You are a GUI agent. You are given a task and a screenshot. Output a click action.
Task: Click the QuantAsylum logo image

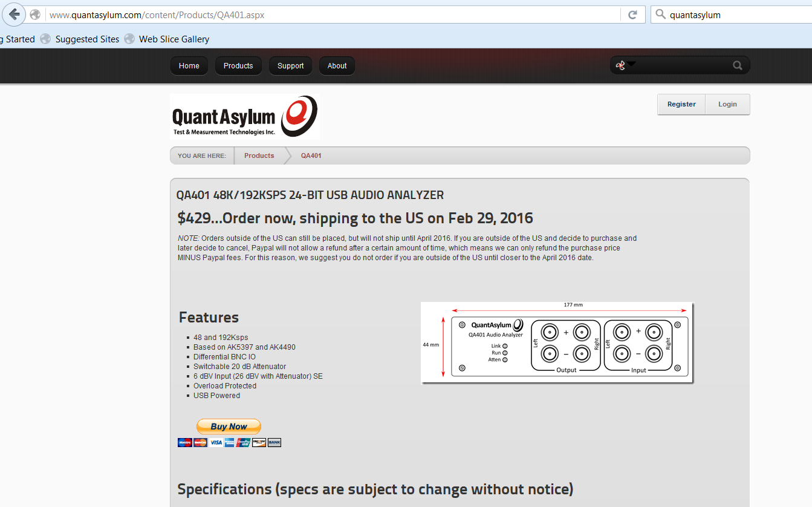point(245,116)
